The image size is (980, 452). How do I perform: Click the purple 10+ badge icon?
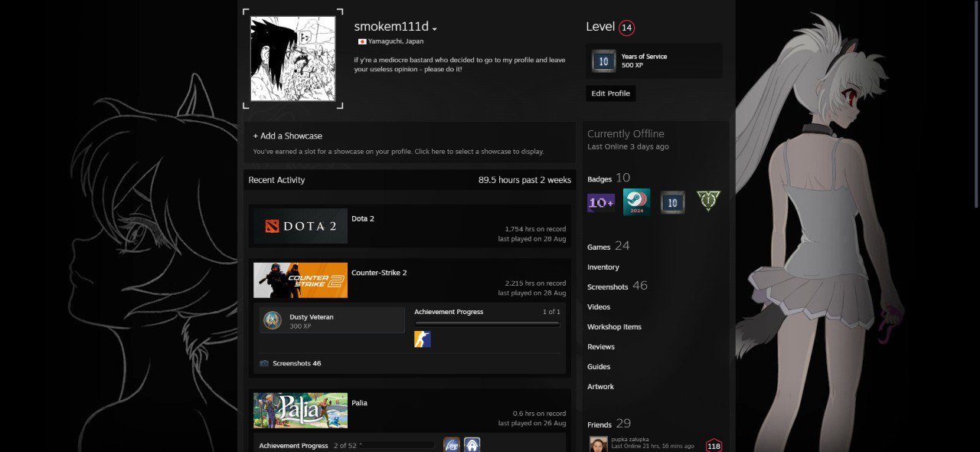click(x=601, y=202)
